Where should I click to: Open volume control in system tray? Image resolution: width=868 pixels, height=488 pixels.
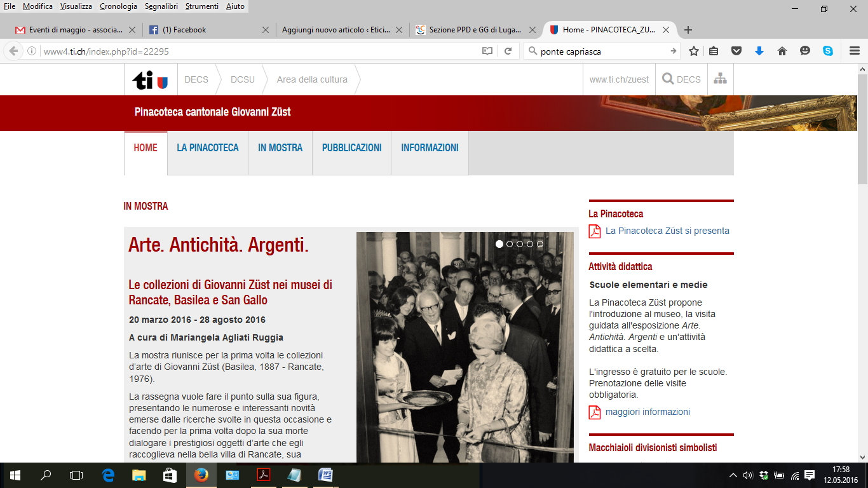pos(747,475)
